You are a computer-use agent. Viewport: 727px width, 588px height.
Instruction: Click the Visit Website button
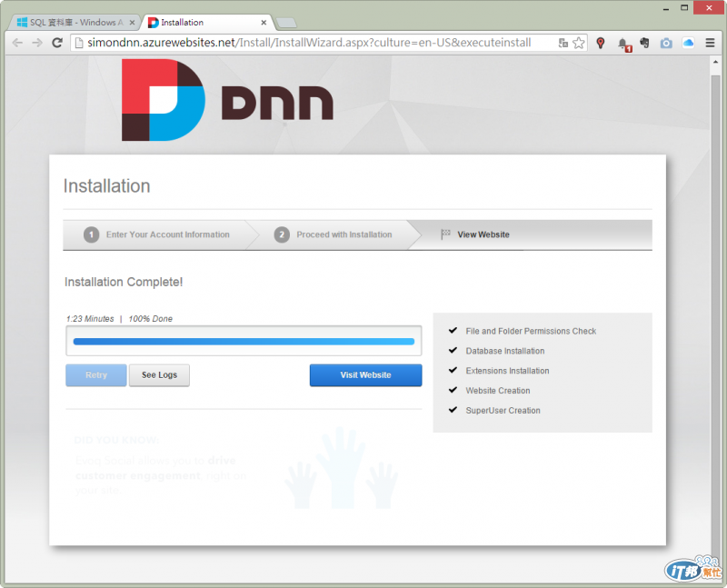366,374
